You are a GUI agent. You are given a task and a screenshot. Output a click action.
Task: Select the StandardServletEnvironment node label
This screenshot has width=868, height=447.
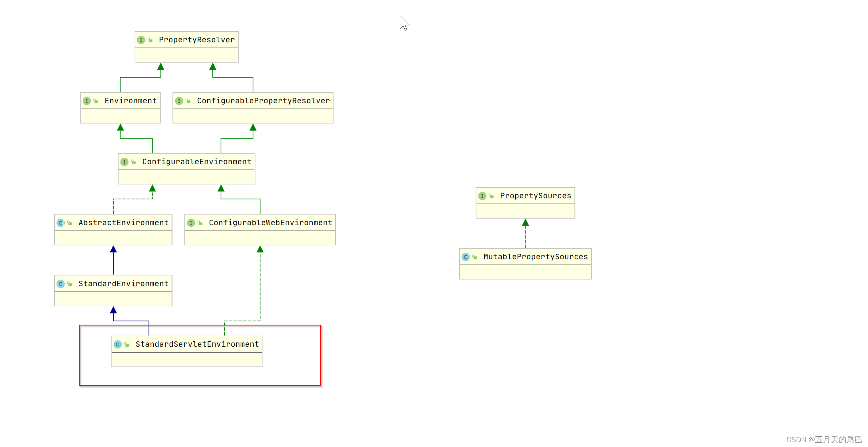(x=197, y=344)
